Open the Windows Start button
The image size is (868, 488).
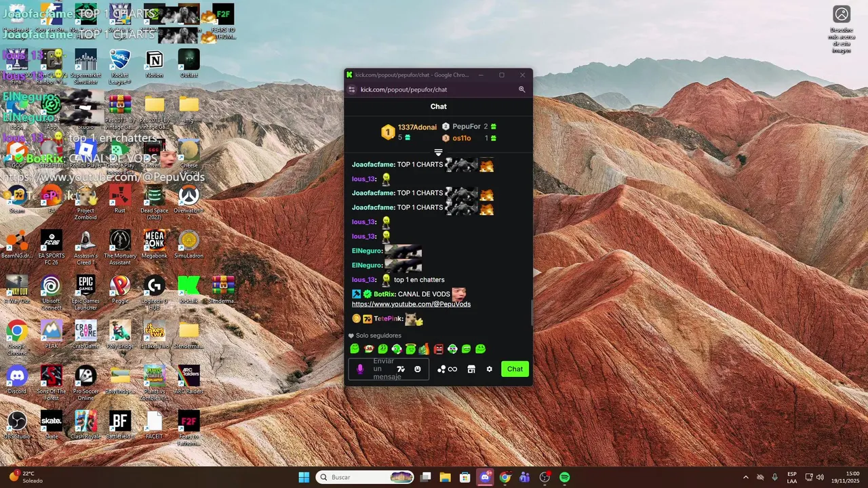pyautogui.click(x=304, y=477)
